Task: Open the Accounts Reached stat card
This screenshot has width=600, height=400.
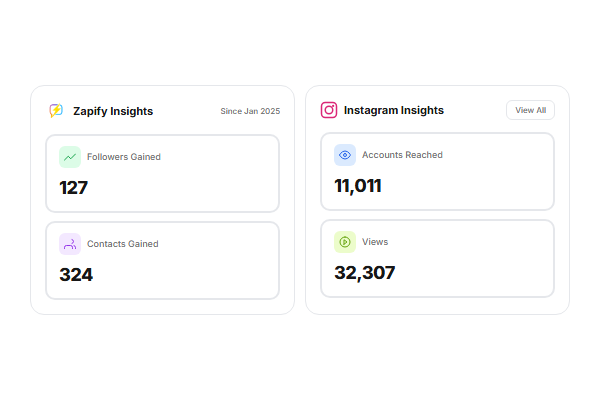Action: [x=437, y=172]
